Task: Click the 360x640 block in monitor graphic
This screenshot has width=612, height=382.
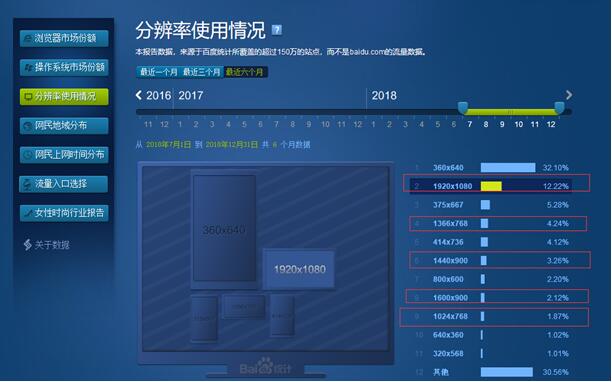Action: coord(224,228)
